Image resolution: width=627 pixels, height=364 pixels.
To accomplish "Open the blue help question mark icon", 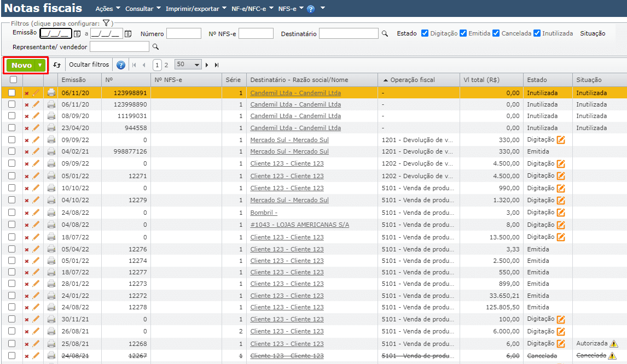I will pyautogui.click(x=120, y=64).
